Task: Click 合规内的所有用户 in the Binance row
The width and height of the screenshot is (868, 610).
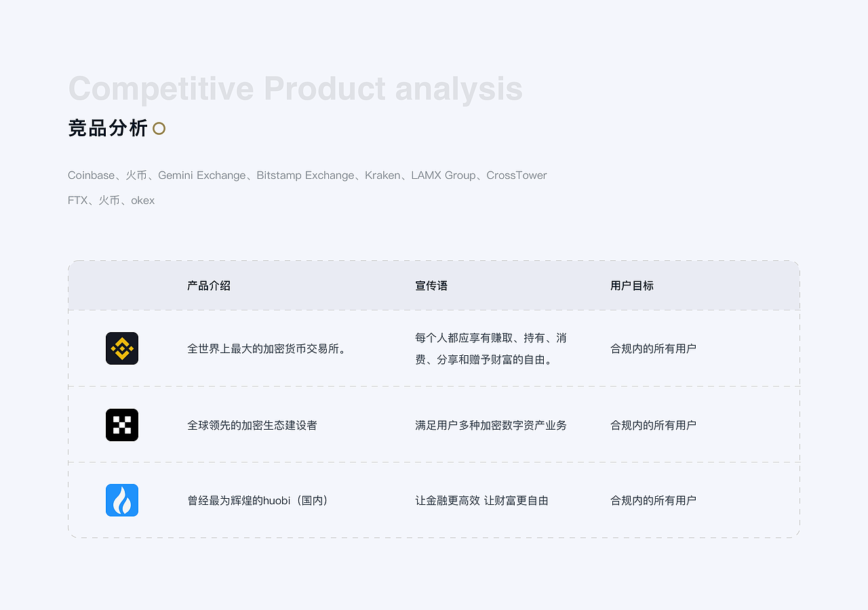Action: 653,348
